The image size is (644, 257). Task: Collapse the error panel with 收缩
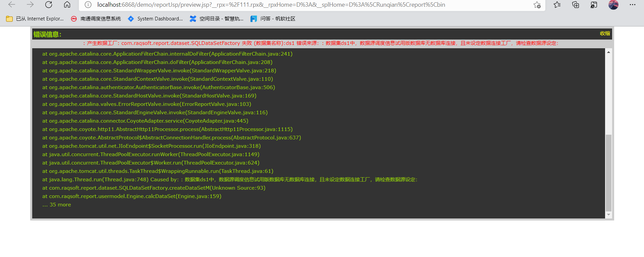pos(605,34)
